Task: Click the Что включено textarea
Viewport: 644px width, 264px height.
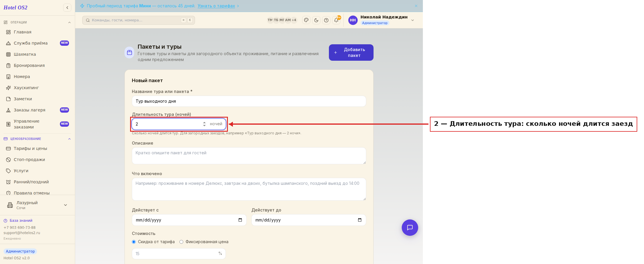Action: [249, 189]
